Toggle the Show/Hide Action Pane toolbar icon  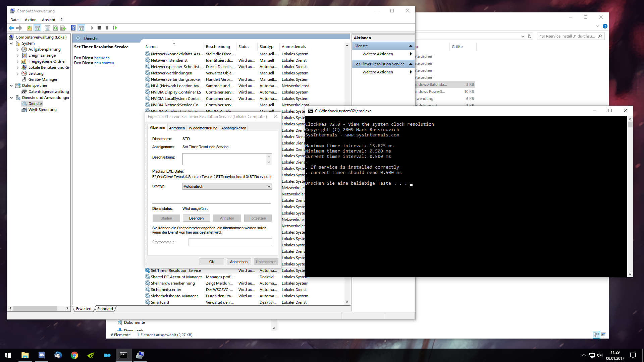81,28
